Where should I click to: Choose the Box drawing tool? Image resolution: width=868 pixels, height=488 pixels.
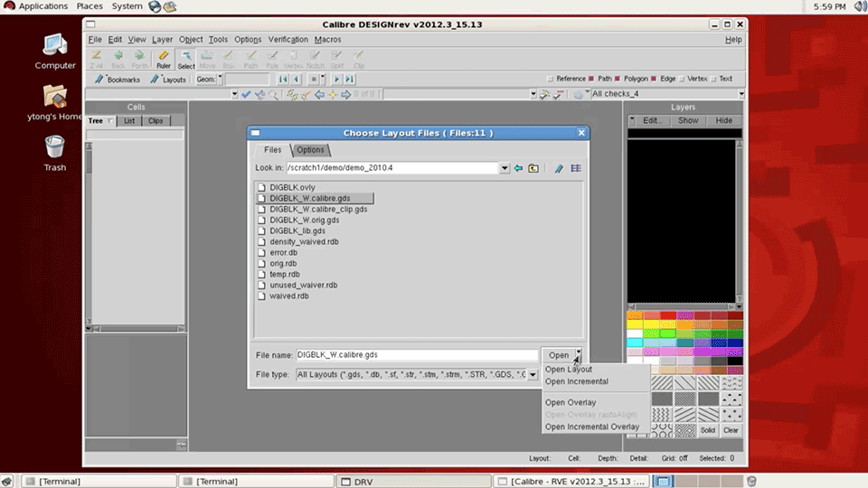229,60
